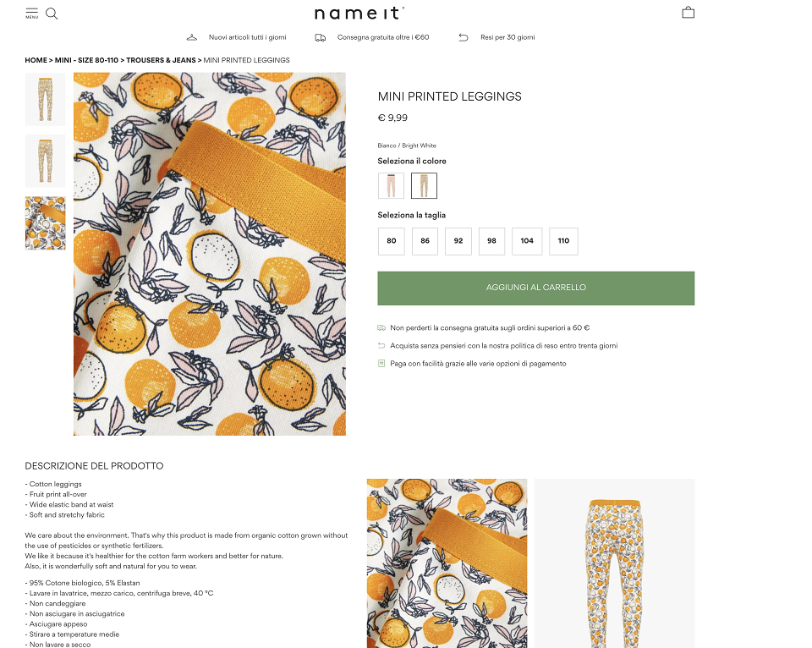Click the hanger icon for new articles
This screenshot has height=648, width=812.
click(192, 37)
